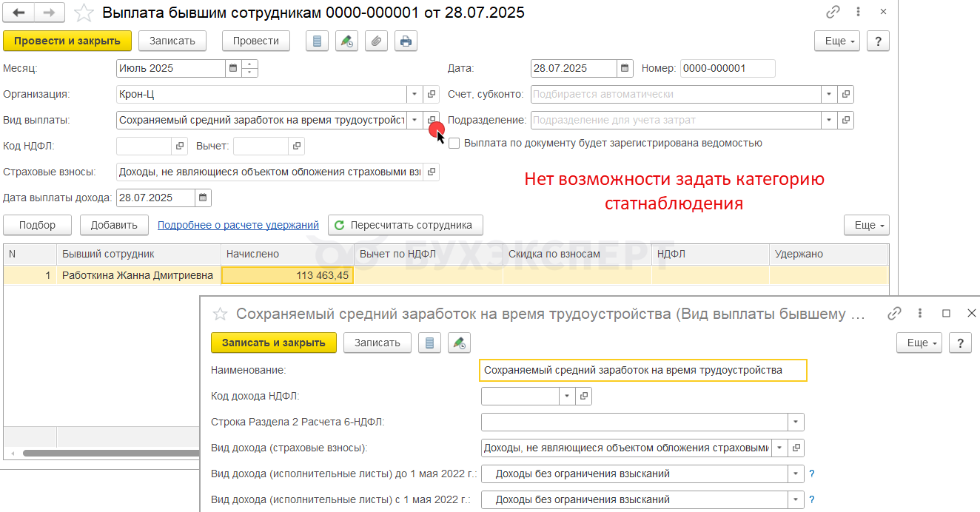
Task: Expand Строка Раздела 2 Расчета 6-НДФЛ dropdown
Action: pos(796,422)
